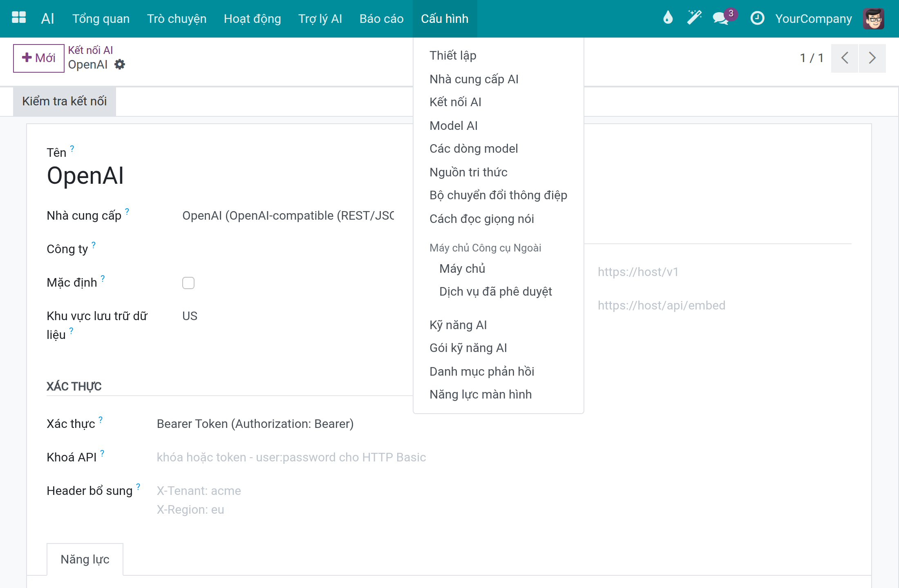
Task: Click the water drop debug icon
Action: tap(668, 18)
